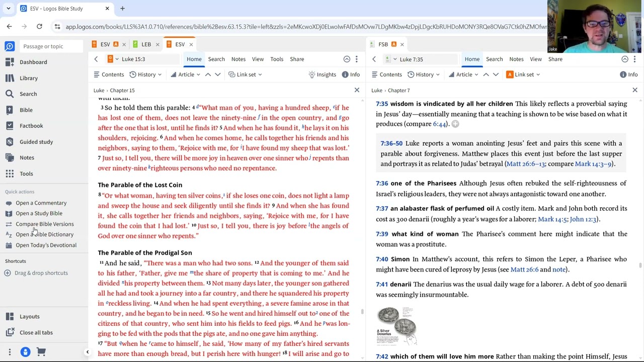Expand the Luke 7:35 resource picker dropdown

[x=395, y=59]
